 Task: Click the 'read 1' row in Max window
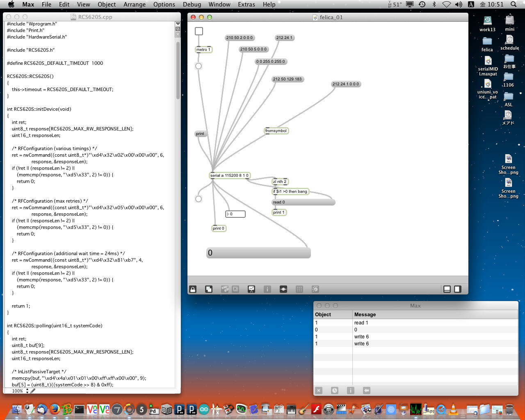tap(415, 323)
